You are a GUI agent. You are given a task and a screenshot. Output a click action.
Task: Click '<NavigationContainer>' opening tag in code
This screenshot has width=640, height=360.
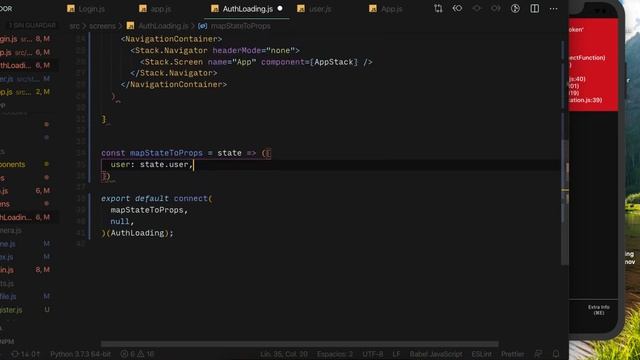pyautogui.click(x=171, y=39)
